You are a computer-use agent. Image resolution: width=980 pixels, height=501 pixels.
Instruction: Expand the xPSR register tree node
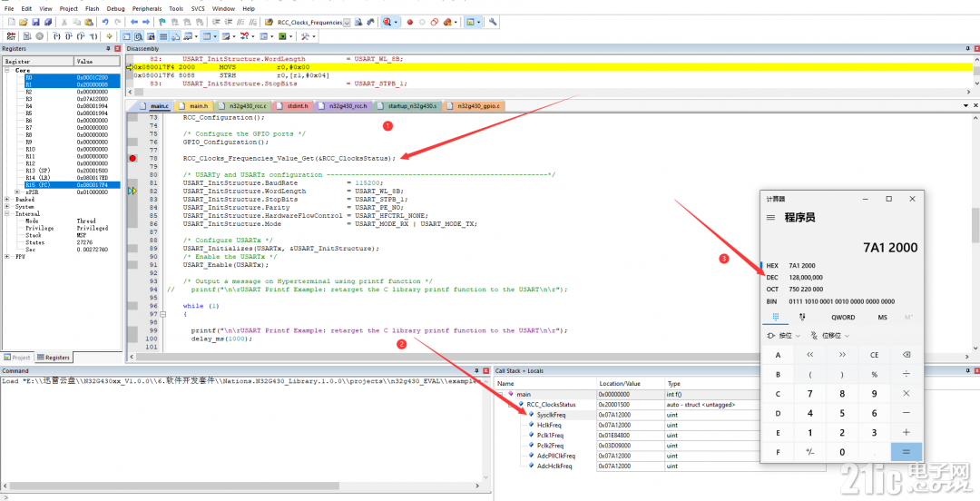pos(17,192)
